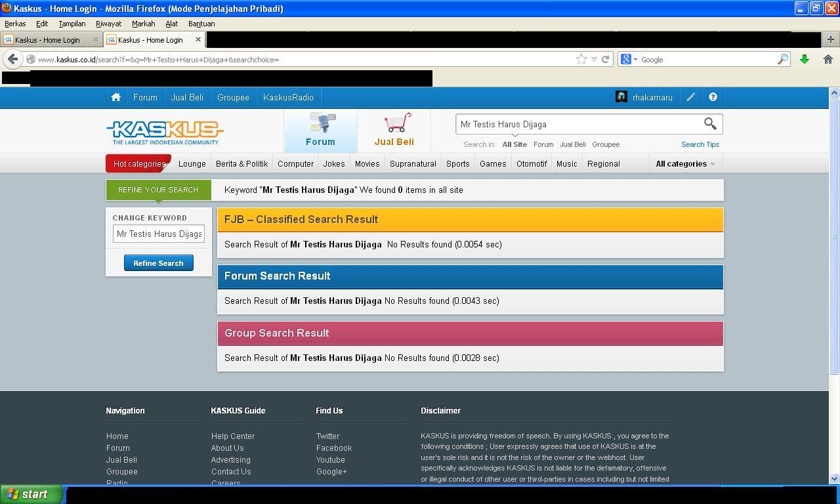Open Otomotif category
The width and height of the screenshot is (840, 504).
tap(532, 163)
